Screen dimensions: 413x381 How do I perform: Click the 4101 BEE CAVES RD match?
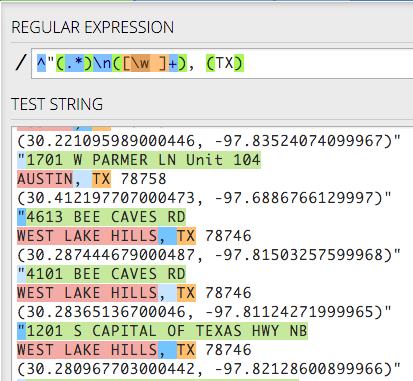click(x=106, y=274)
